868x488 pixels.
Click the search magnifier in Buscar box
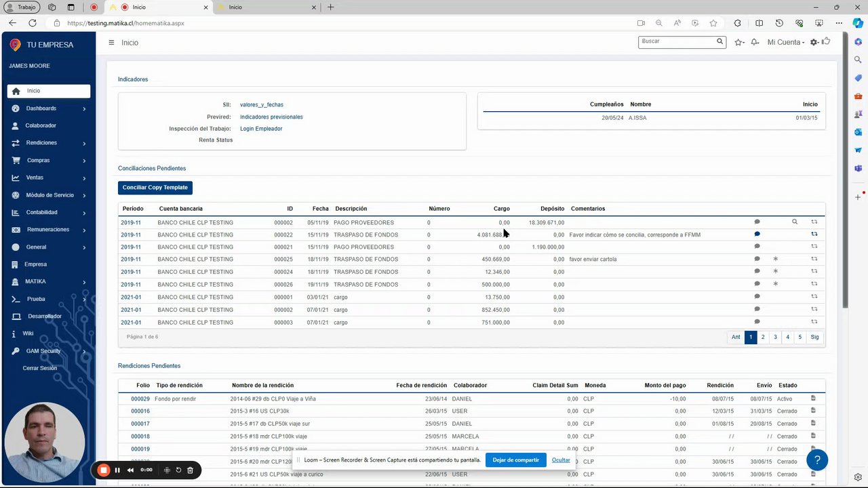pyautogui.click(x=720, y=41)
